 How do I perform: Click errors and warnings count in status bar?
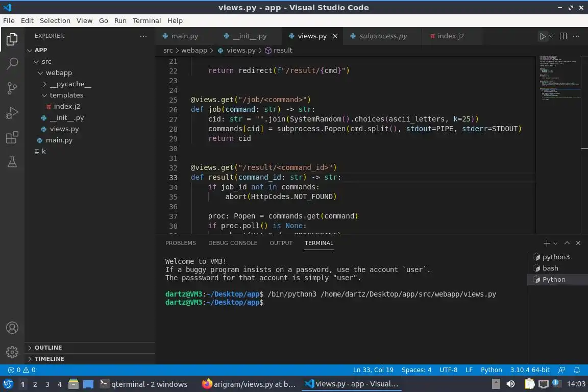pyautogui.click(x=22, y=370)
